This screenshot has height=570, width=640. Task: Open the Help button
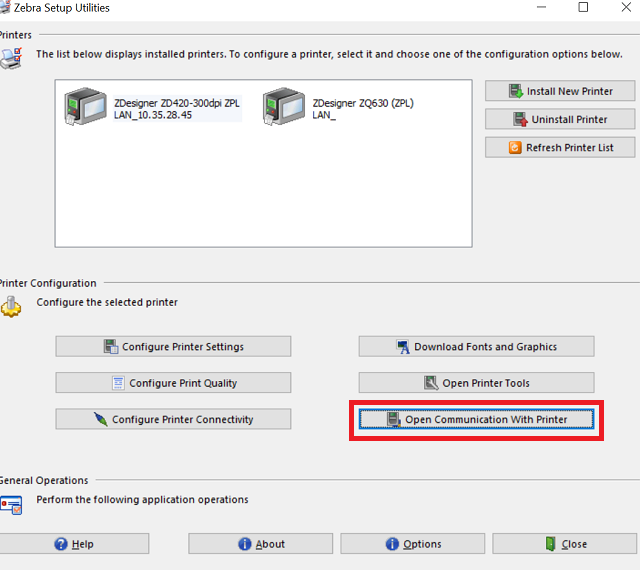click(74, 544)
